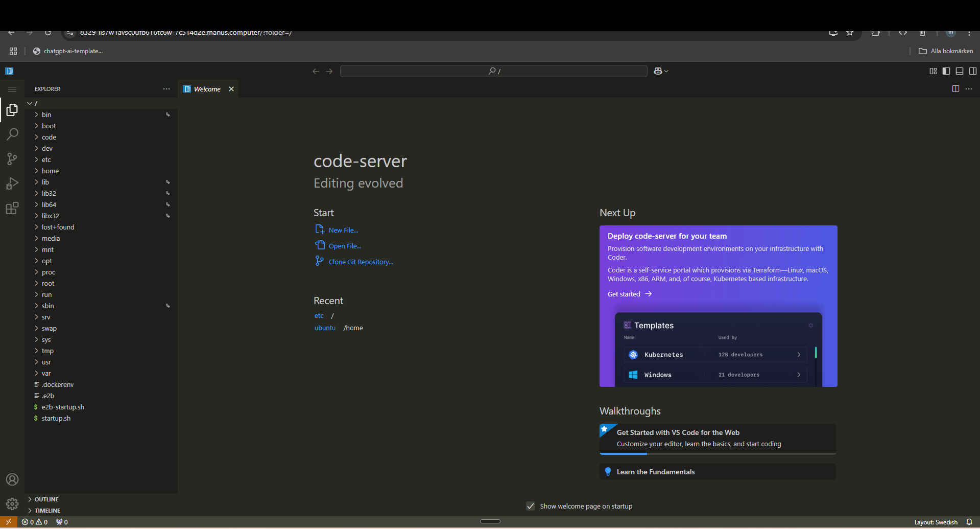
Task: Open editor more actions ellipsis
Action: 969,89
